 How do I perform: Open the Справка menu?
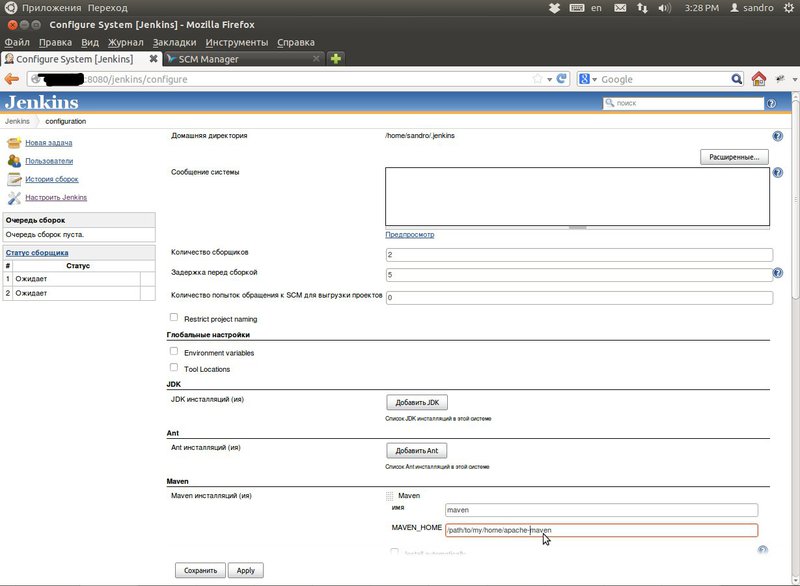(x=296, y=42)
